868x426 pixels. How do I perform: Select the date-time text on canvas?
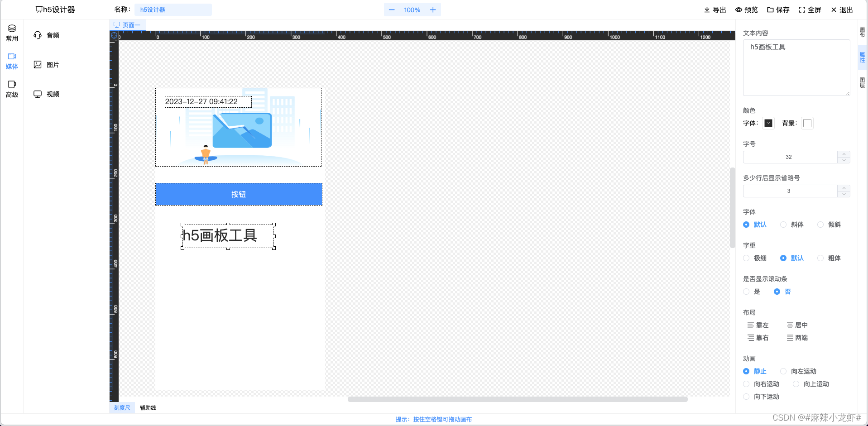[x=208, y=102]
